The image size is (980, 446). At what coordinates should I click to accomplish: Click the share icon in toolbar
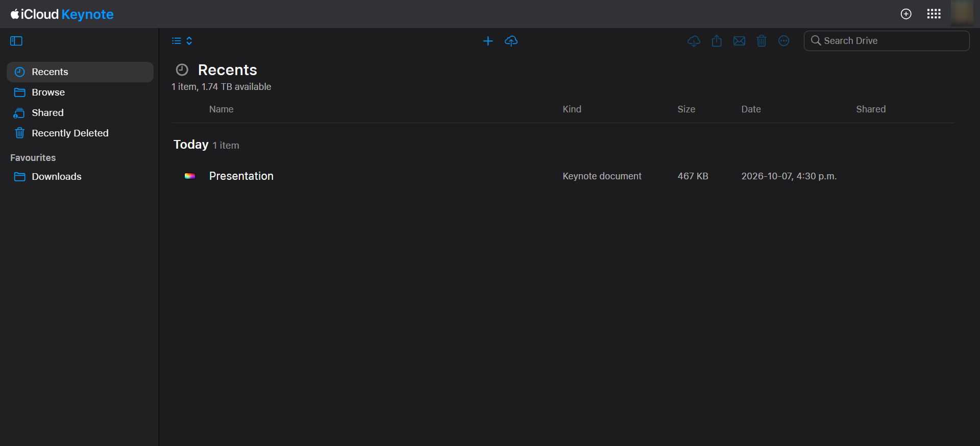pyautogui.click(x=717, y=41)
